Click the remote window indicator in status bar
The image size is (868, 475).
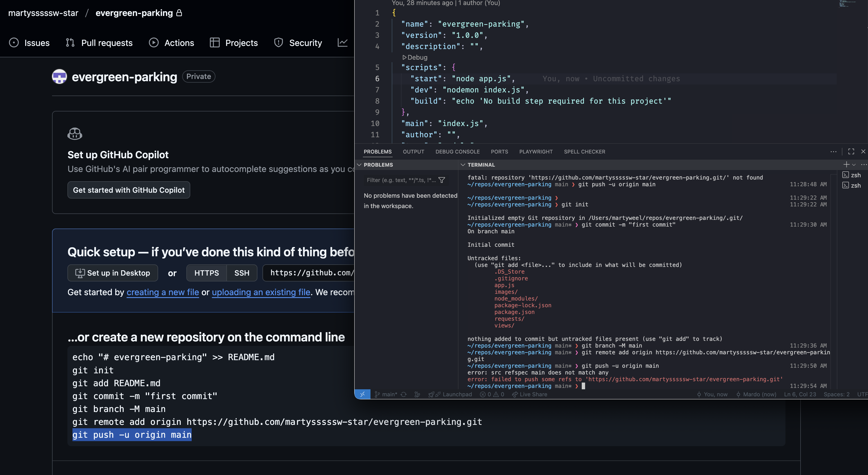(363, 394)
